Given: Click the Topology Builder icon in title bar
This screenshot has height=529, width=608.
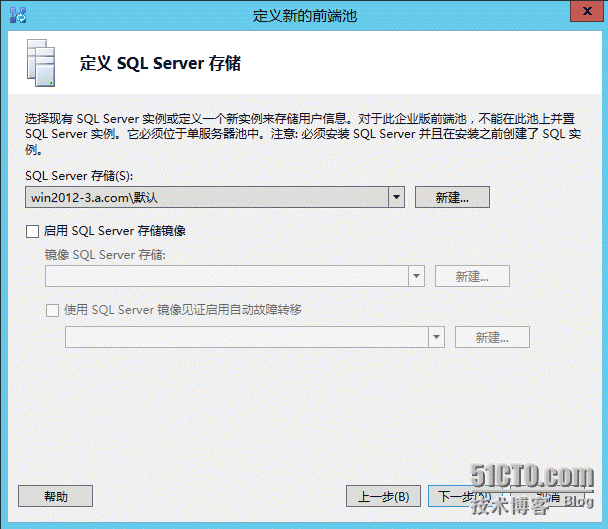Looking at the screenshot, I should pyautogui.click(x=18, y=15).
